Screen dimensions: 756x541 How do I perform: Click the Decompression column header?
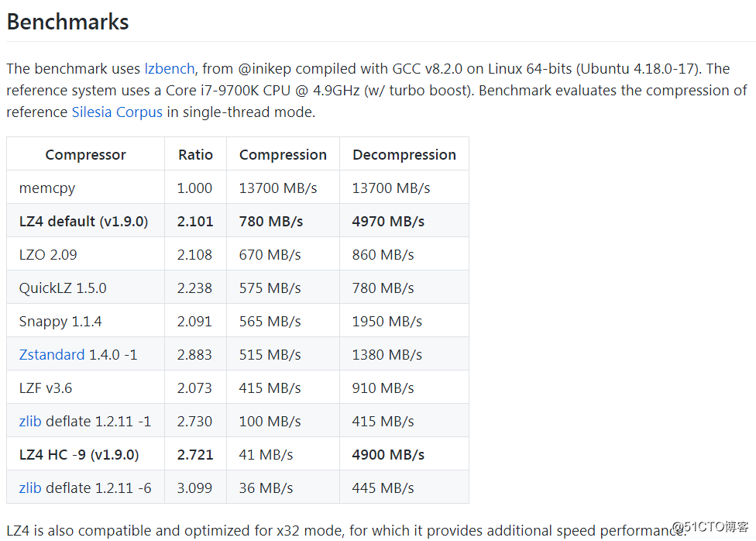tap(404, 154)
